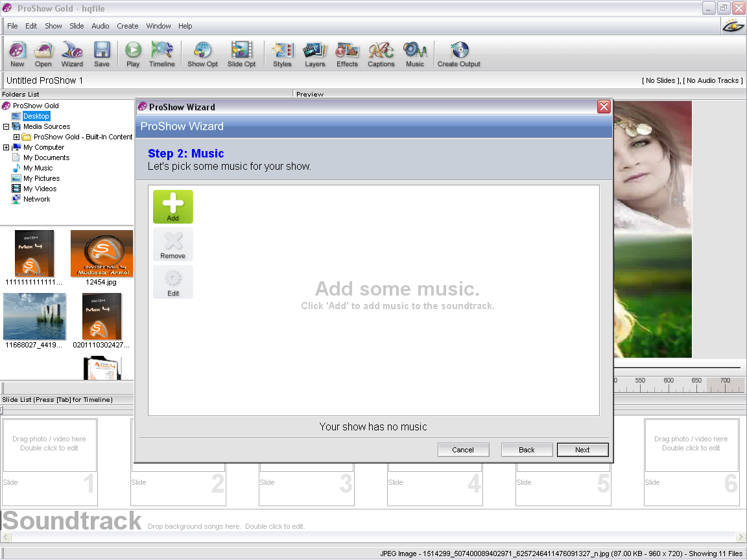Image resolution: width=747 pixels, height=560 pixels.
Task: Click the Create Output toolbar icon
Action: (459, 54)
